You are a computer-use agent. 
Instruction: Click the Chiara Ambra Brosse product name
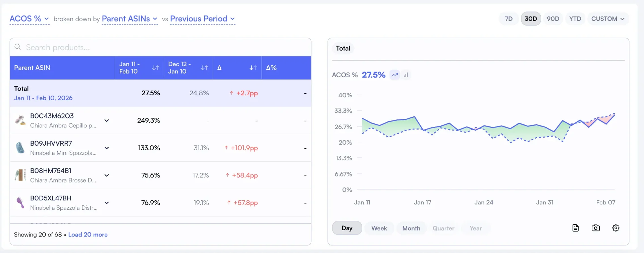(63, 181)
